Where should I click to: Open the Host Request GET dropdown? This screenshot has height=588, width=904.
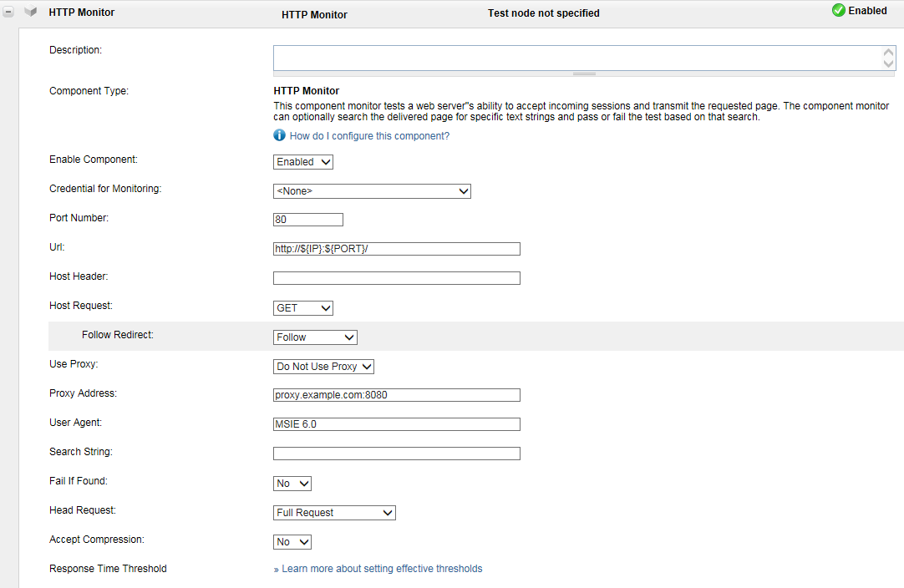(x=303, y=308)
